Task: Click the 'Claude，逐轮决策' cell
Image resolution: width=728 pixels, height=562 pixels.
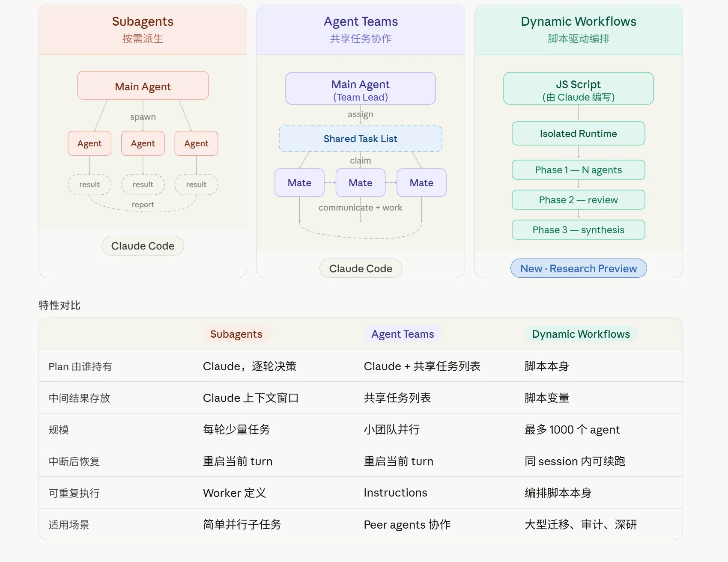Action: [x=250, y=366]
